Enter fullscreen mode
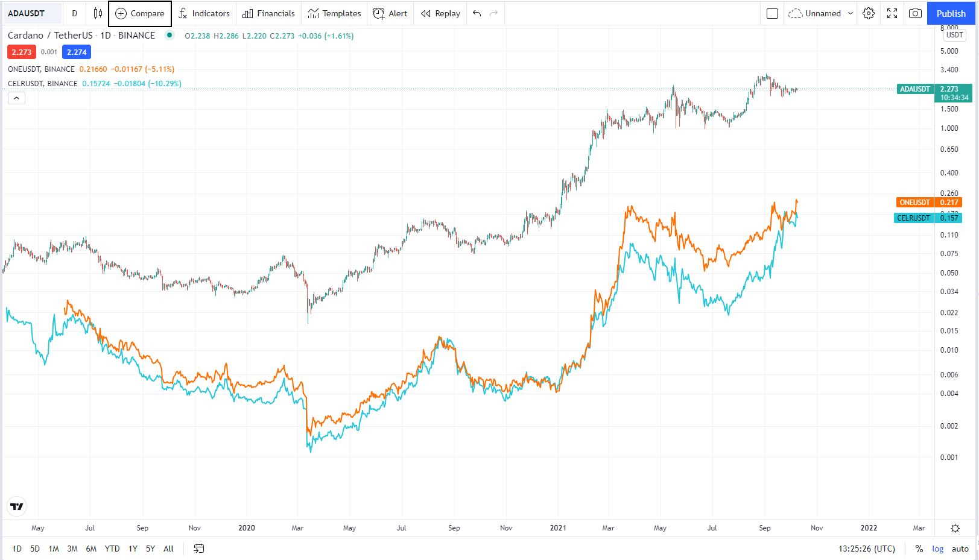The image size is (979, 560). [x=892, y=13]
